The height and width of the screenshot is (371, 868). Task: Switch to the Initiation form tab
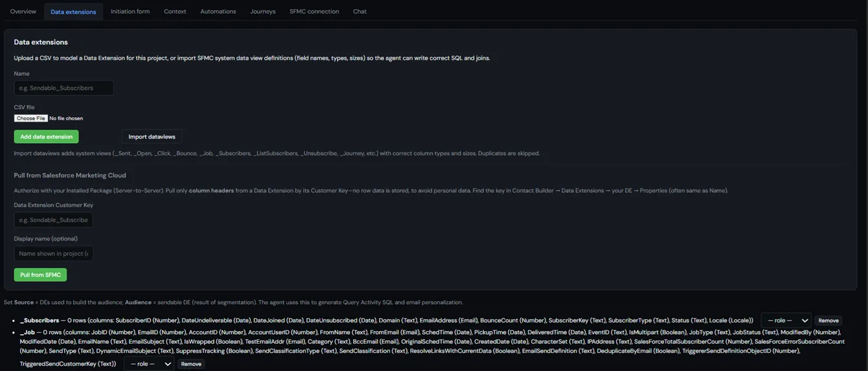pyautogui.click(x=130, y=11)
